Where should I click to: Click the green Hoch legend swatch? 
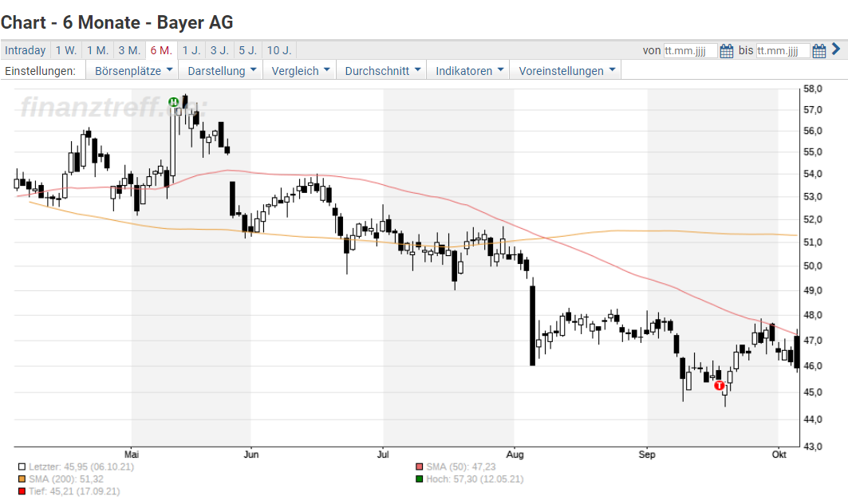(419, 479)
